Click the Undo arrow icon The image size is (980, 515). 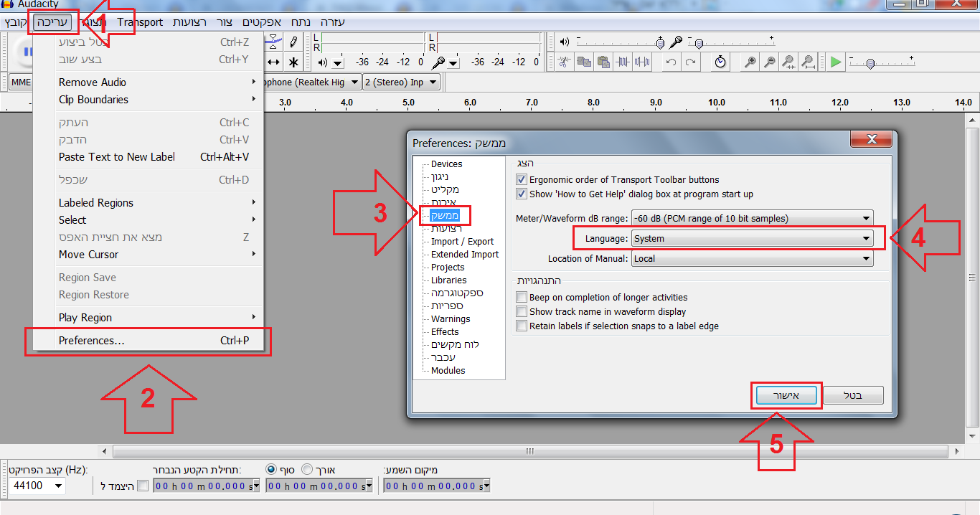click(671, 62)
